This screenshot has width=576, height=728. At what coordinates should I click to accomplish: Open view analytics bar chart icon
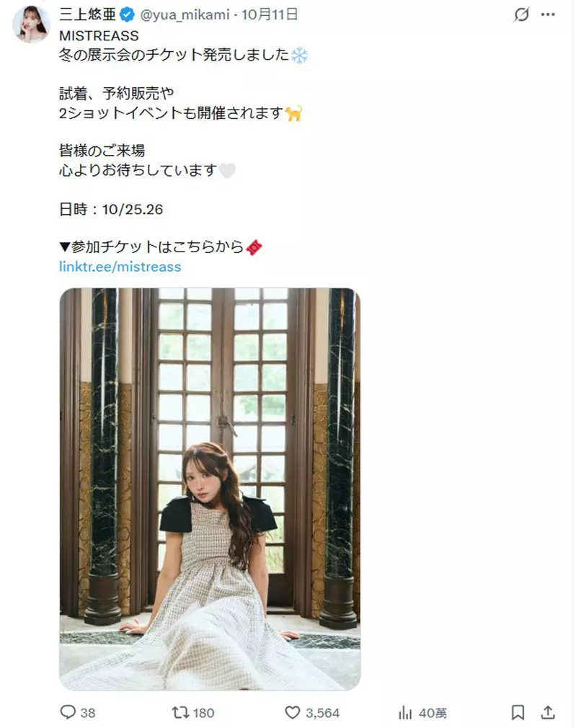click(x=405, y=711)
